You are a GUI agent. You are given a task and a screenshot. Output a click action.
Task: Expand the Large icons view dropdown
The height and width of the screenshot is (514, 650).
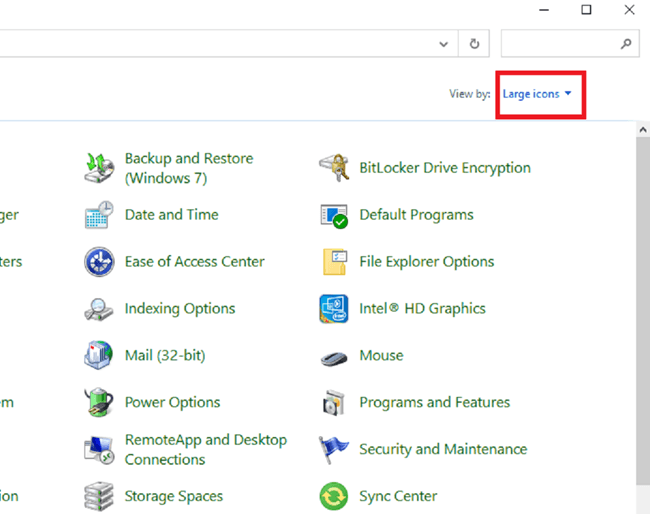tap(538, 94)
